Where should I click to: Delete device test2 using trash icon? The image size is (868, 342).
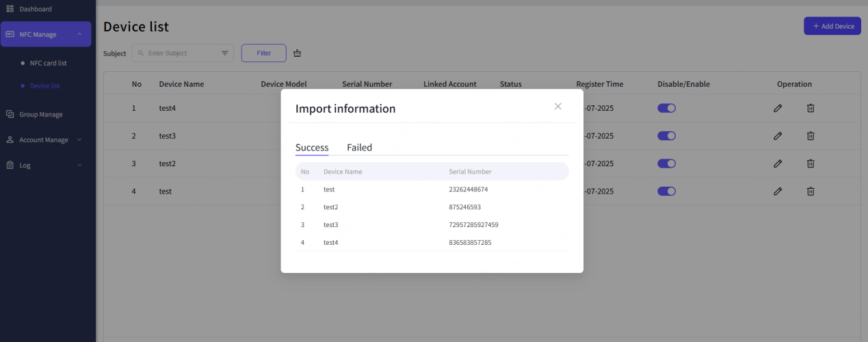pyautogui.click(x=811, y=163)
